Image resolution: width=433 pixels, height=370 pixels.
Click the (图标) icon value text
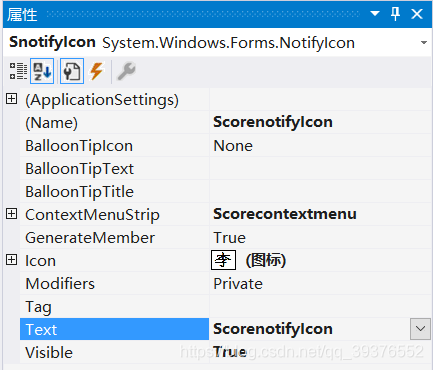pyautogui.click(x=266, y=260)
